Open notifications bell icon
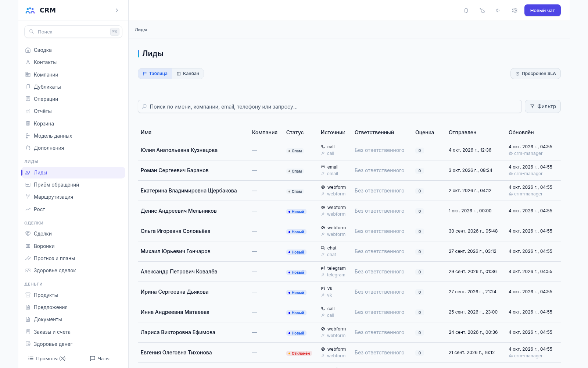Image resolution: width=588 pixels, height=368 pixels. pos(466,10)
